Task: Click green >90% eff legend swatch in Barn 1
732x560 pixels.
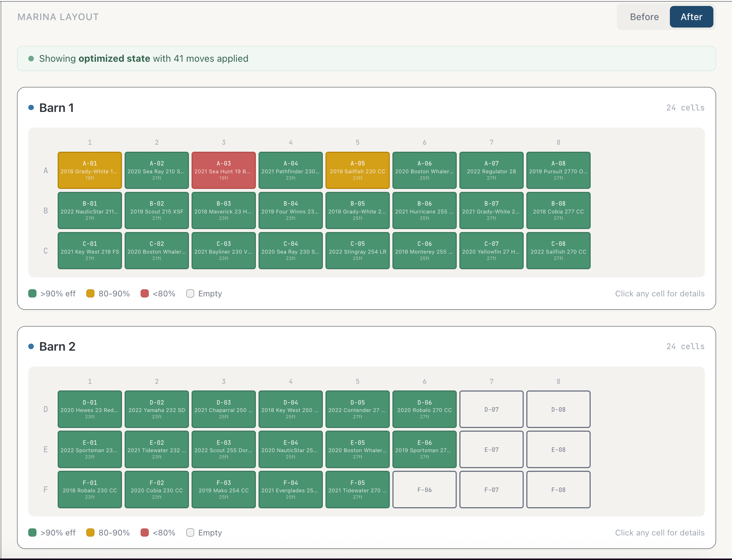Action: 32,294
